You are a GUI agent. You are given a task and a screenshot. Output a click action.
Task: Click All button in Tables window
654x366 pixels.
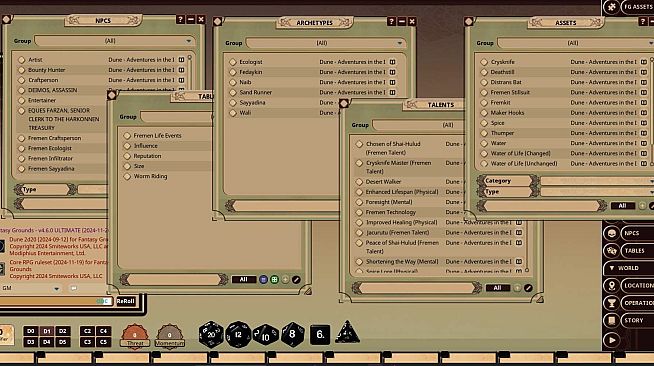pyautogui.click(x=244, y=280)
